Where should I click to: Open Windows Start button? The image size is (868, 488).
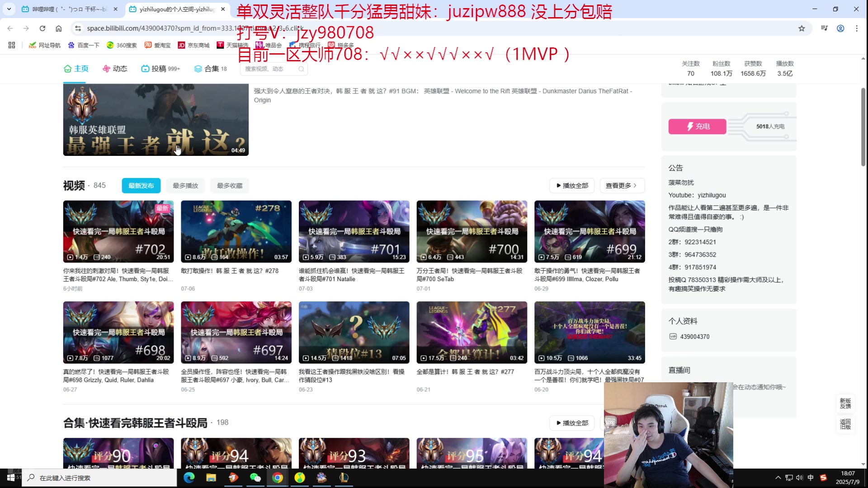pos(11,478)
